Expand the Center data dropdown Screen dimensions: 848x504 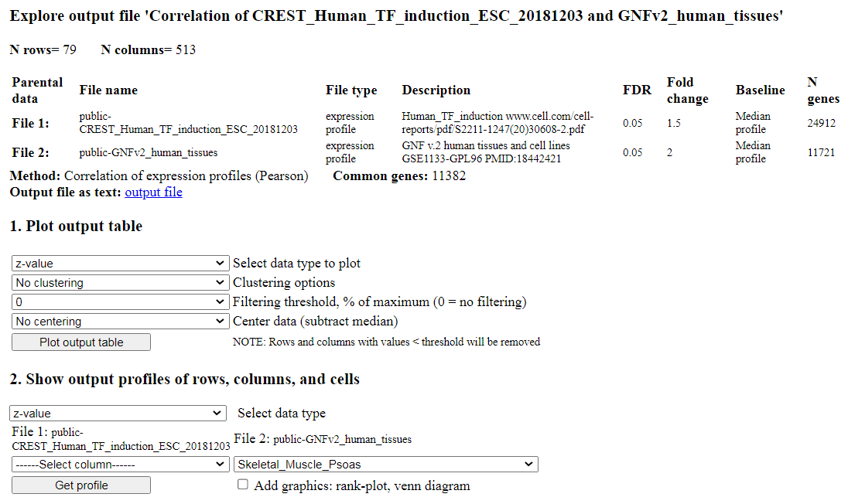pos(120,322)
